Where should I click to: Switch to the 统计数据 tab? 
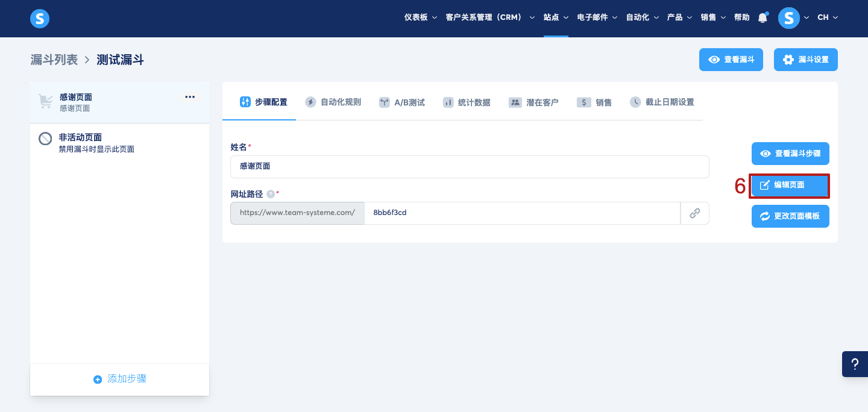(467, 102)
